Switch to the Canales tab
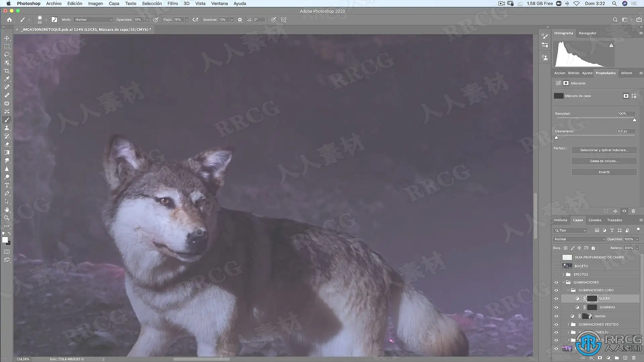Screen dimensions: 644x362 (594, 220)
